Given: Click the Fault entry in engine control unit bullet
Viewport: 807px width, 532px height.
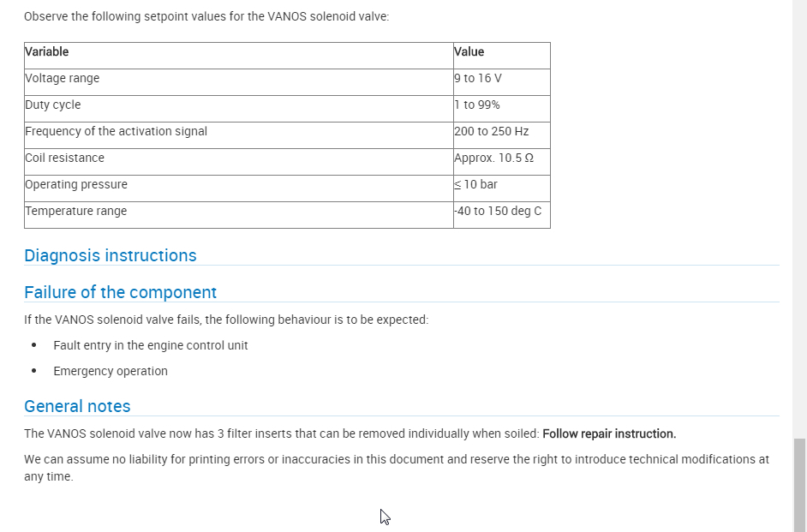Looking at the screenshot, I should pyautogui.click(x=151, y=345).
